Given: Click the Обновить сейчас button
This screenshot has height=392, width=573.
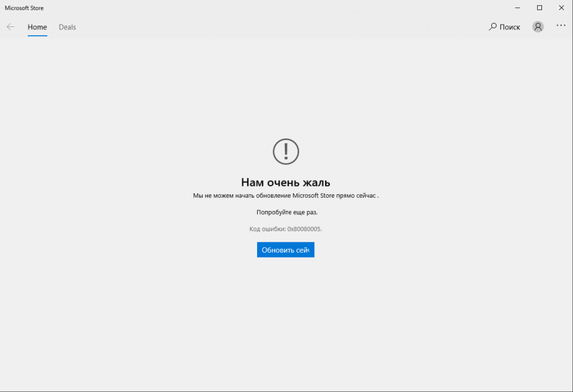Looking at the screenshot, I should [x=286, y=250].
